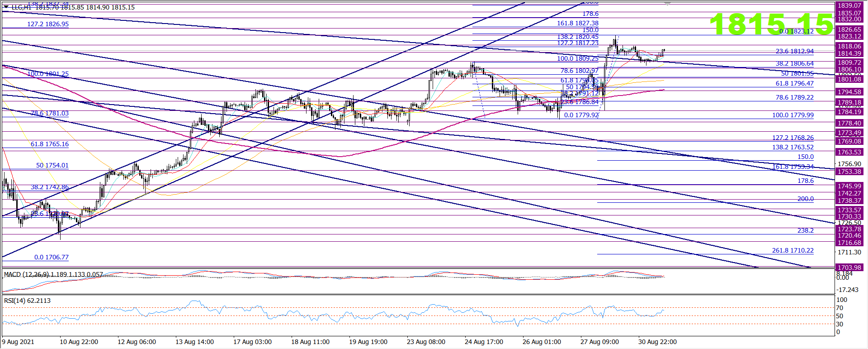
Task: Select Fibonacci label 61.8 1765.16
Action: point(50,144)
